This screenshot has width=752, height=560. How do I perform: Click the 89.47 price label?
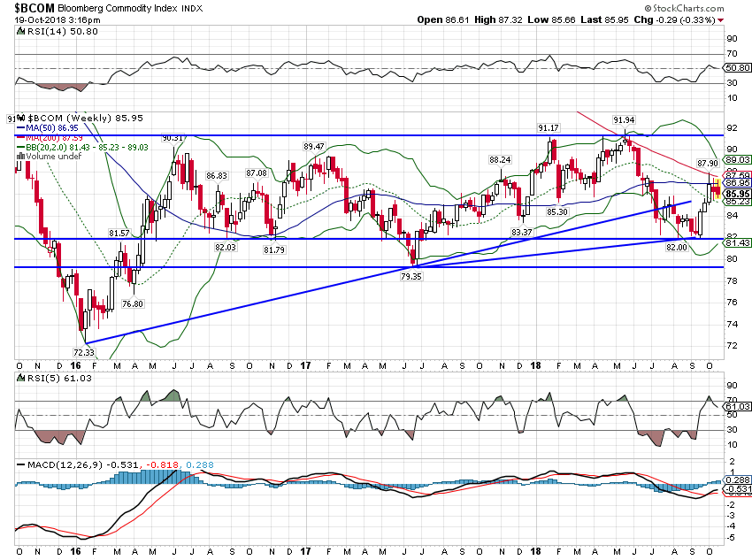tap(314, 146)
